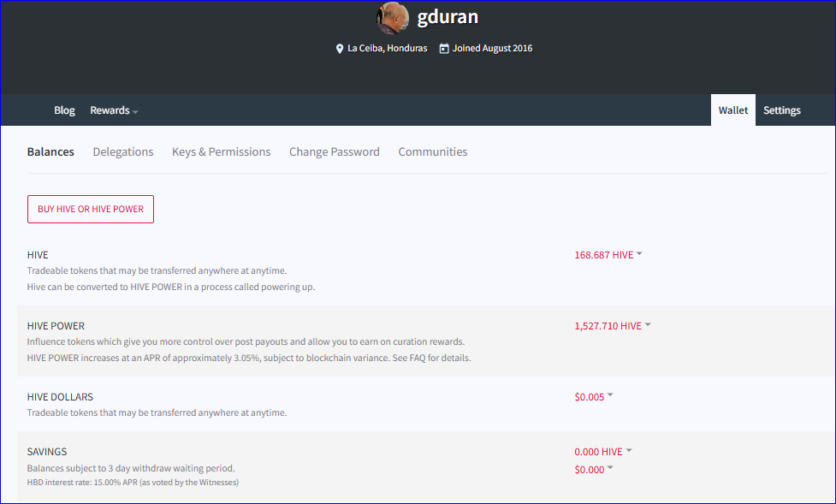Open the $0.005 Hive Dollars dropdown
The width and height of the screenshot is (836, 504).
click(594, 397)
